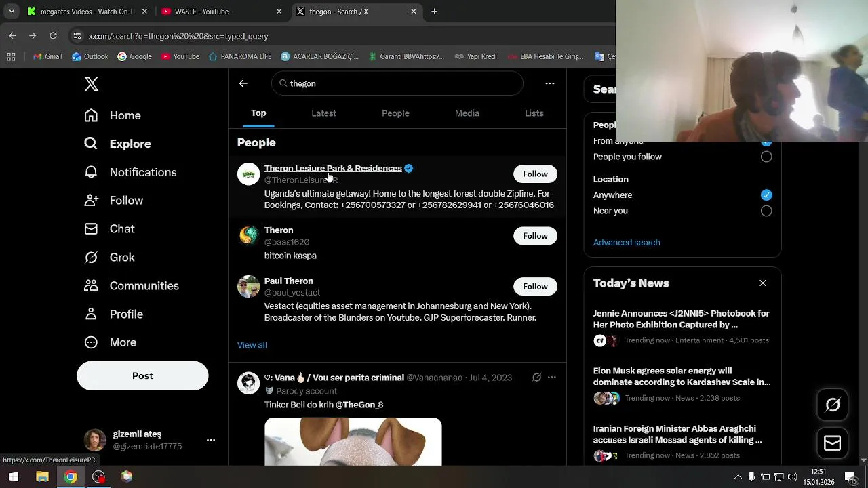Viewport: 868px width, 488px height.
Task: Go back in browser history
Action: (x=13, y=36)
